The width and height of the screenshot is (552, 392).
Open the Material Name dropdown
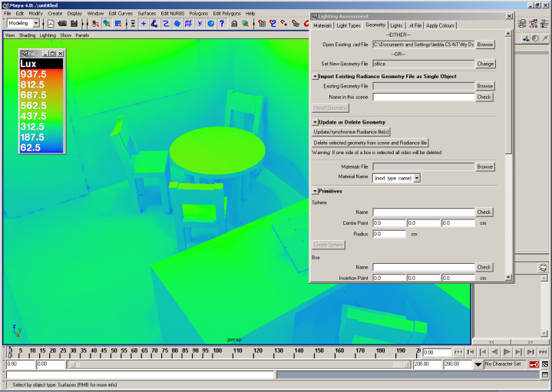coord(416,178)
